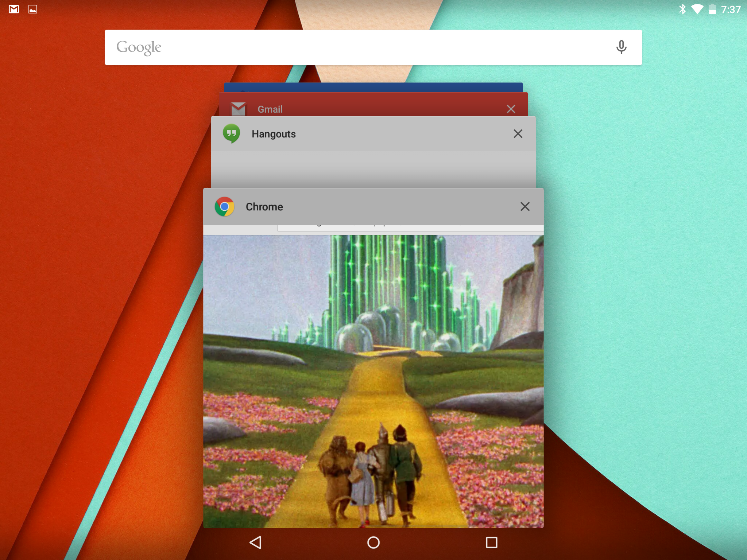747x560 pixels.
Task: Click the Gmail notification icon in status bar
Action: point(14,9)
